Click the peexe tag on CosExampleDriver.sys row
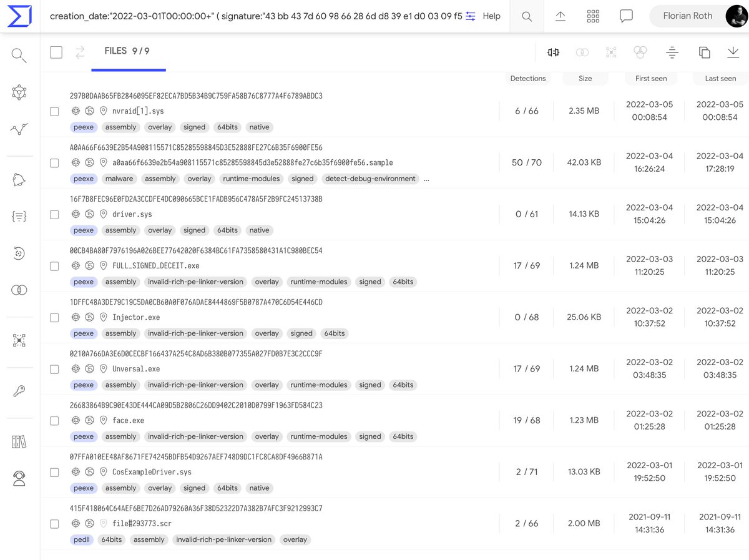This screenshot has height=560, width=749. click(x=84, y=488)
